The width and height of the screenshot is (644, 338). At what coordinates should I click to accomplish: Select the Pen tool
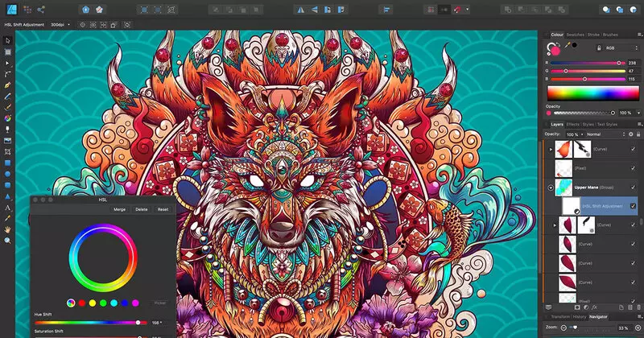tap(7, 85)
